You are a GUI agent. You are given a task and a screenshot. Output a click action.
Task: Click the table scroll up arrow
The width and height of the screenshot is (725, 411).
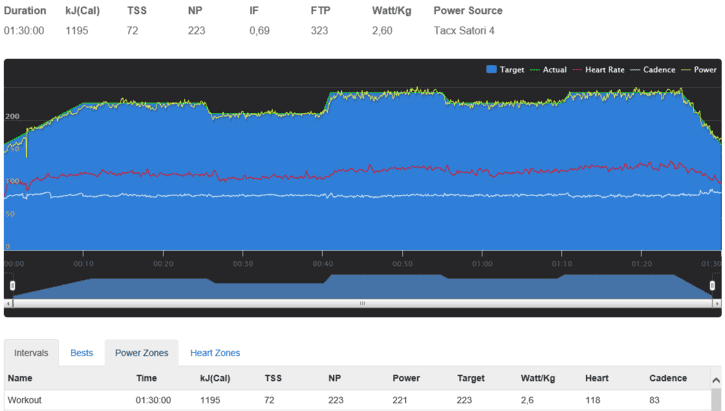[x=716, y=380]
